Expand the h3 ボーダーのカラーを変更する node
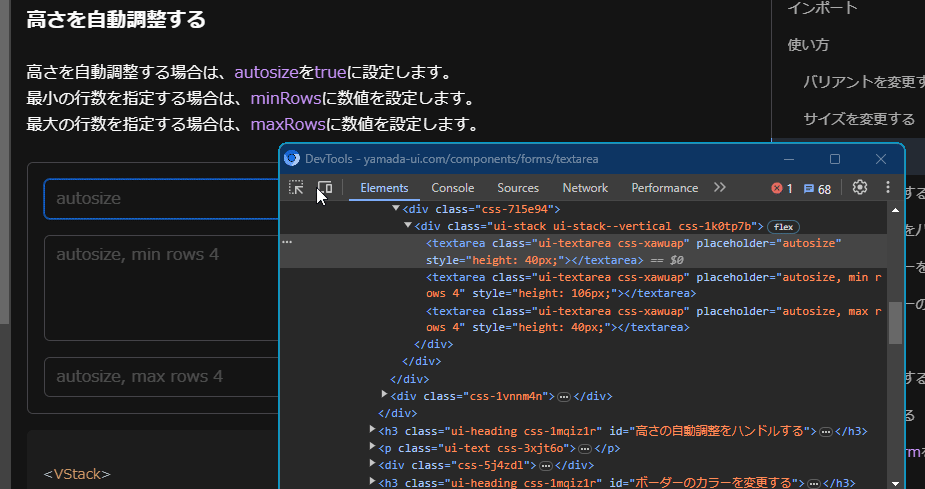 pyautogui.click(x=372, y=480)
